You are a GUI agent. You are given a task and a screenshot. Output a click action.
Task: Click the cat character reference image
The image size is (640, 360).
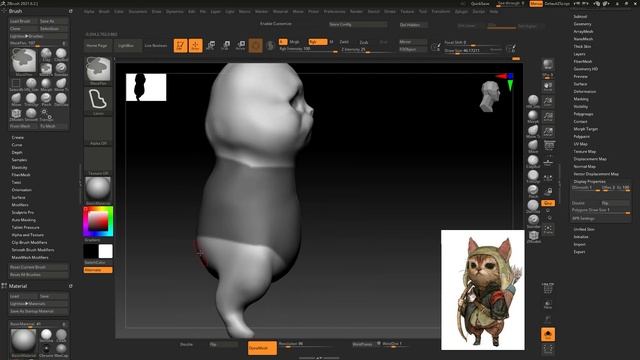tap(482, 290)
